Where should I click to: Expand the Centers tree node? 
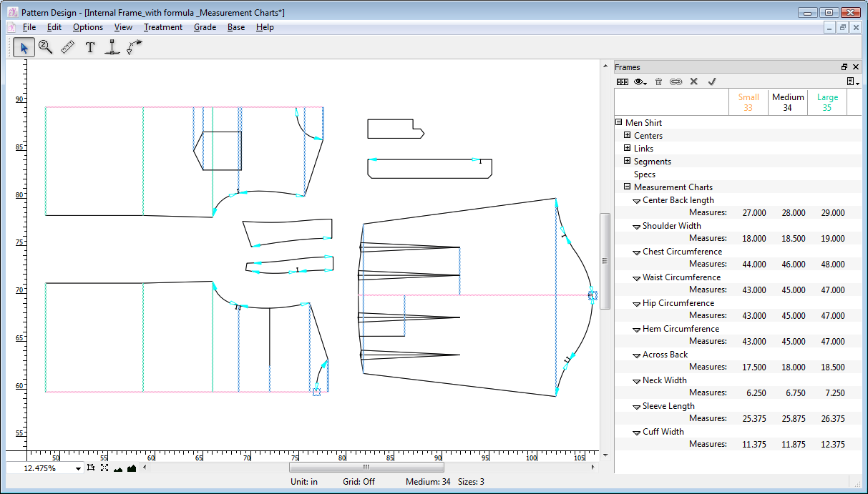(628, 136)
